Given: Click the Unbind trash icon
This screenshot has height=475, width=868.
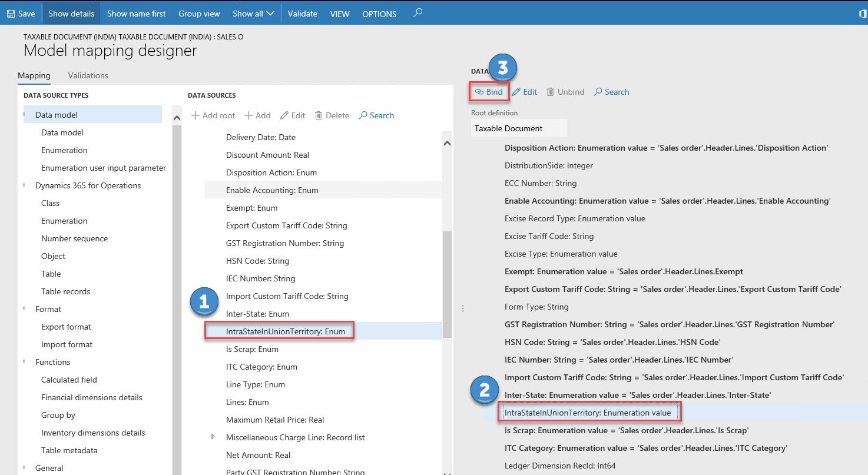Looking at the screenshot, I should pos(551,92).
